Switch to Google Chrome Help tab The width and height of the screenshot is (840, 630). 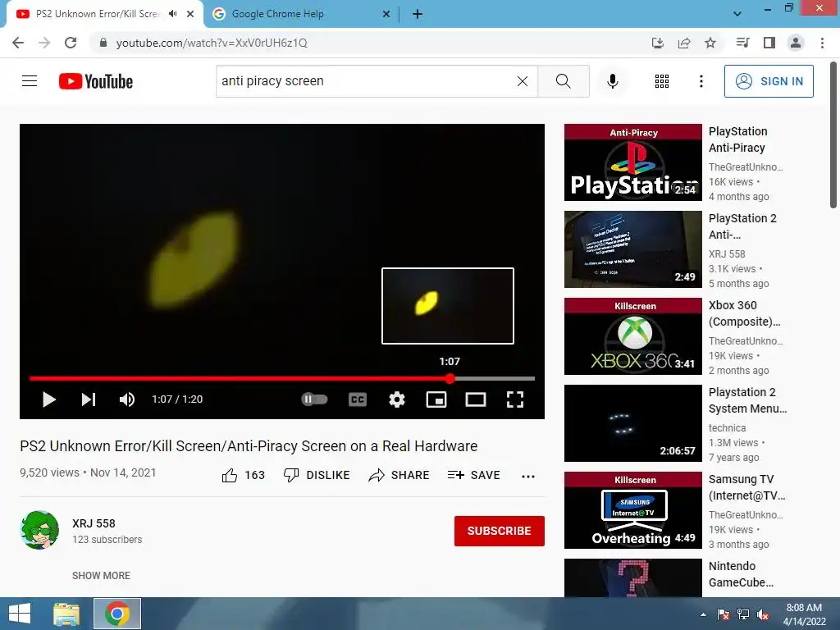pos(300,14)
